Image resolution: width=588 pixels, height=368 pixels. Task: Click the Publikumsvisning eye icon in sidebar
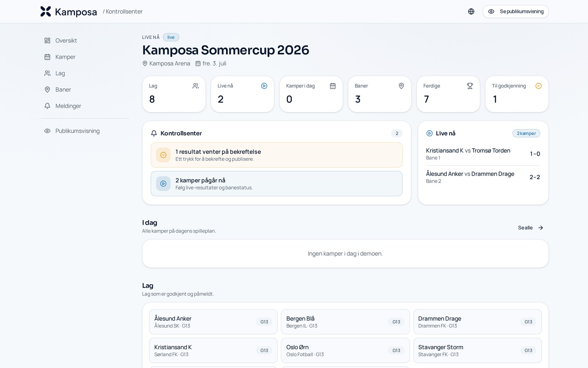coord(47,131)
